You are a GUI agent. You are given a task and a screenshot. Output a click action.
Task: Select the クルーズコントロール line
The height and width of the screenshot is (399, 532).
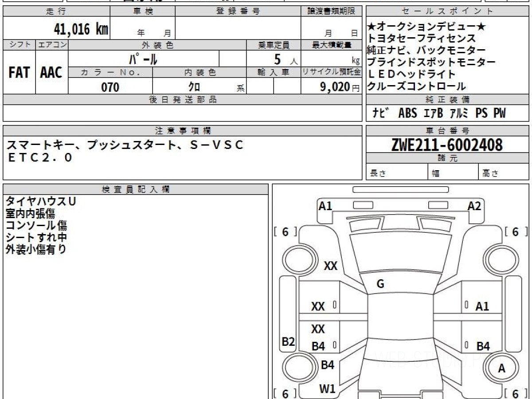[x=417, y=86]
